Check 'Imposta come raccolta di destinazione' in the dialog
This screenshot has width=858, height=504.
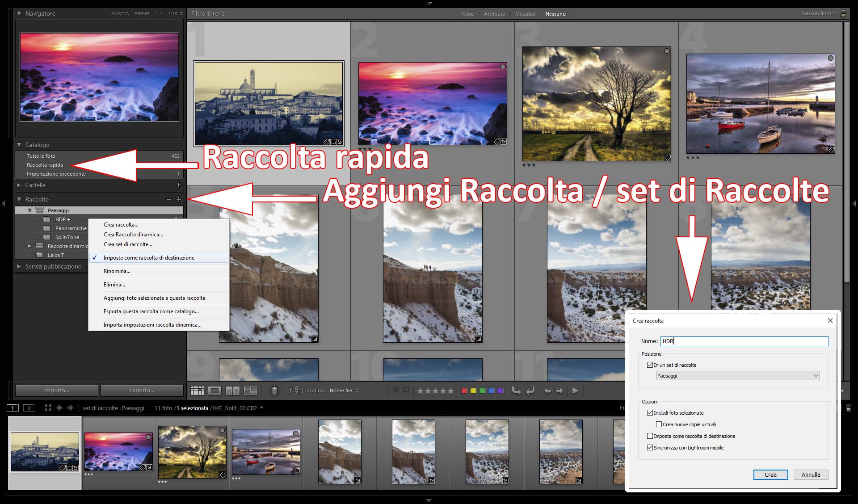650,436
